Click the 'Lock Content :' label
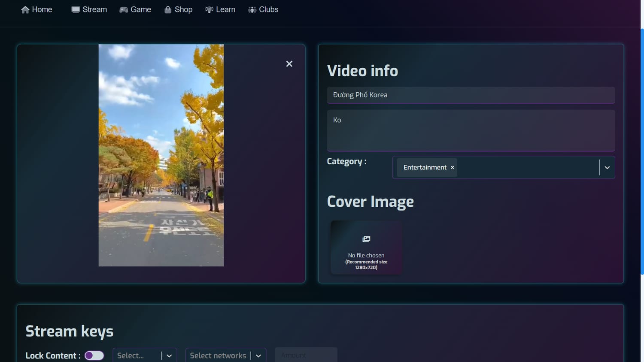 [53, 356]
